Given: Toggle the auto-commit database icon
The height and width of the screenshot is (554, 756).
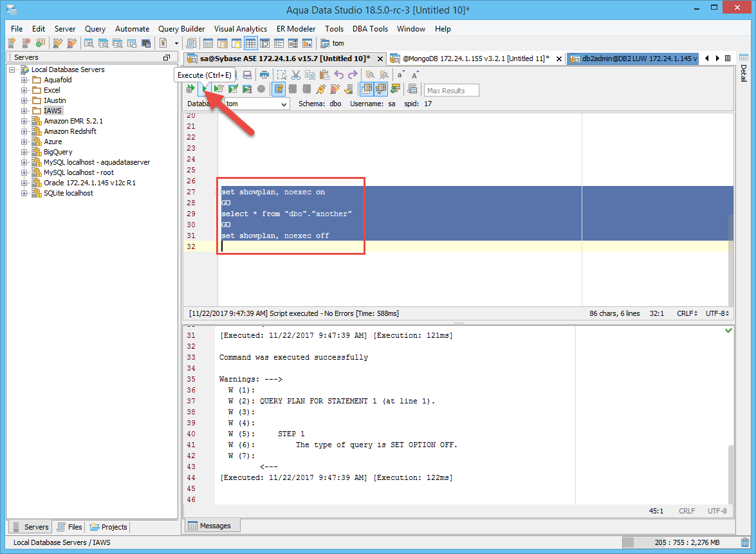Looking at the screenshot, I should 278,89.
